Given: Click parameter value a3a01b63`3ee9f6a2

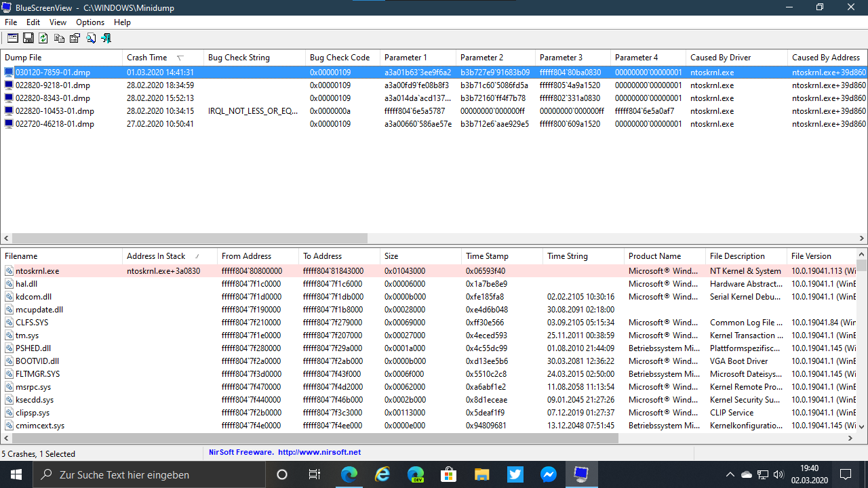Looking at the screenshot, I should (x=417, y=73).
